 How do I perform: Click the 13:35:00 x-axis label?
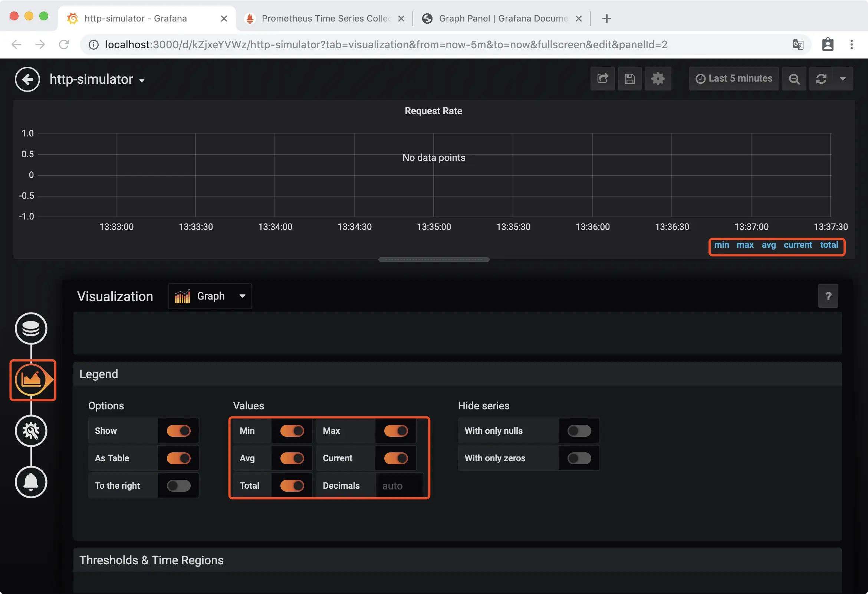(434, 227)
